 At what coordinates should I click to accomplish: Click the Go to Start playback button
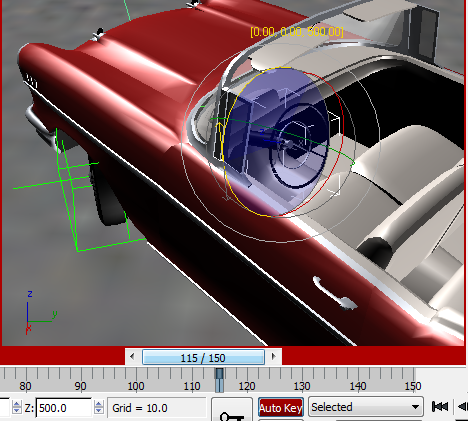(x=439, y=407)
